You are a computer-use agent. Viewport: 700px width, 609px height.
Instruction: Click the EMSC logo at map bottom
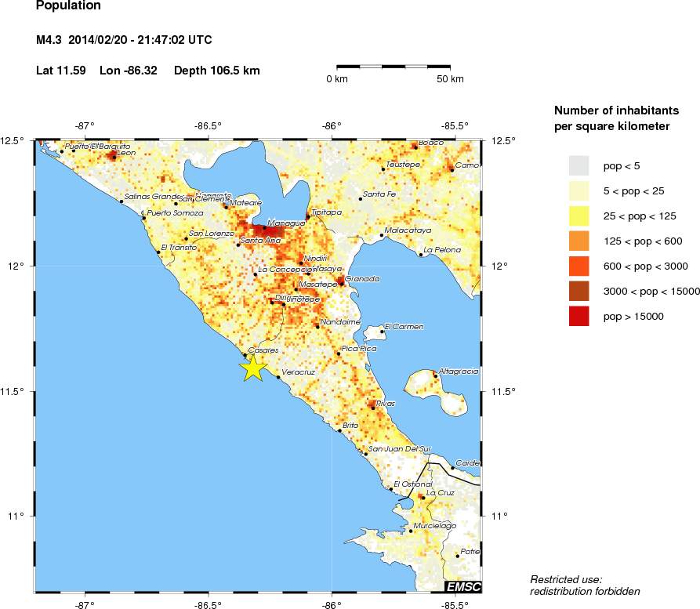click(x=462, y=587)
